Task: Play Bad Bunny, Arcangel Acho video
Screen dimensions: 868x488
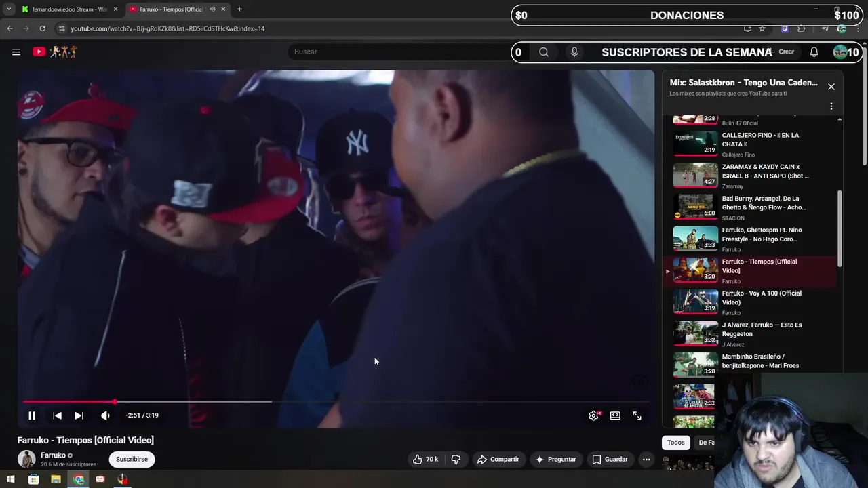Action: [751, 207]
